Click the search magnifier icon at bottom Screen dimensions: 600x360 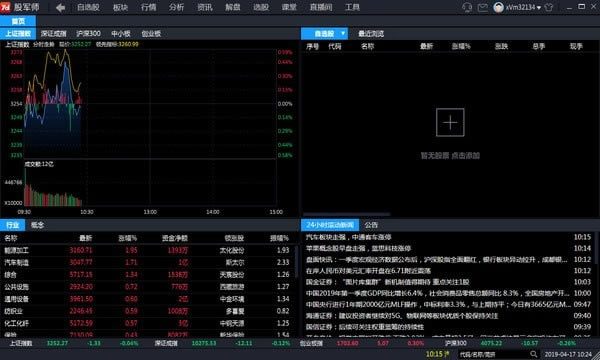pos(533,354)
